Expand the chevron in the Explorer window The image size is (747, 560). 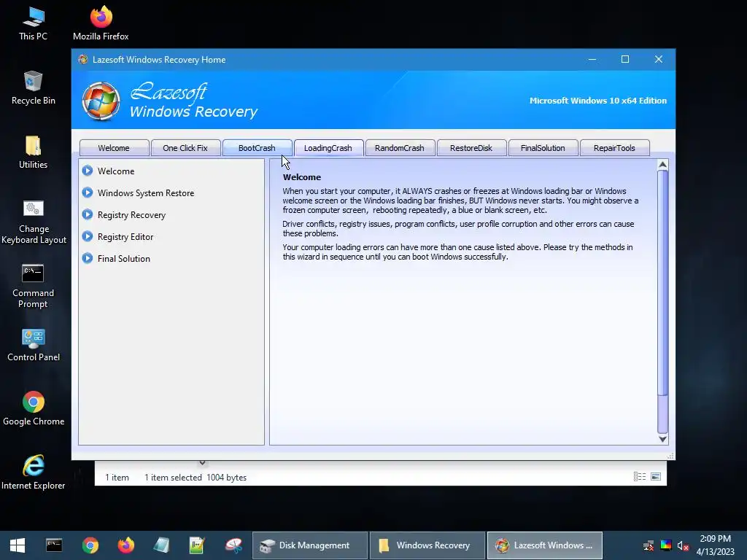pos(202,462)
